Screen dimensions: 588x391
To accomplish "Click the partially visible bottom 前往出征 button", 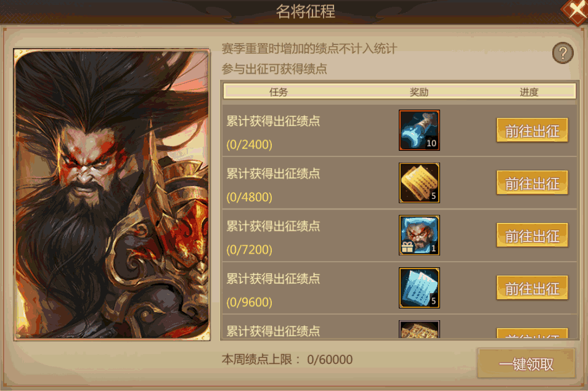I will tap(532, 333).
